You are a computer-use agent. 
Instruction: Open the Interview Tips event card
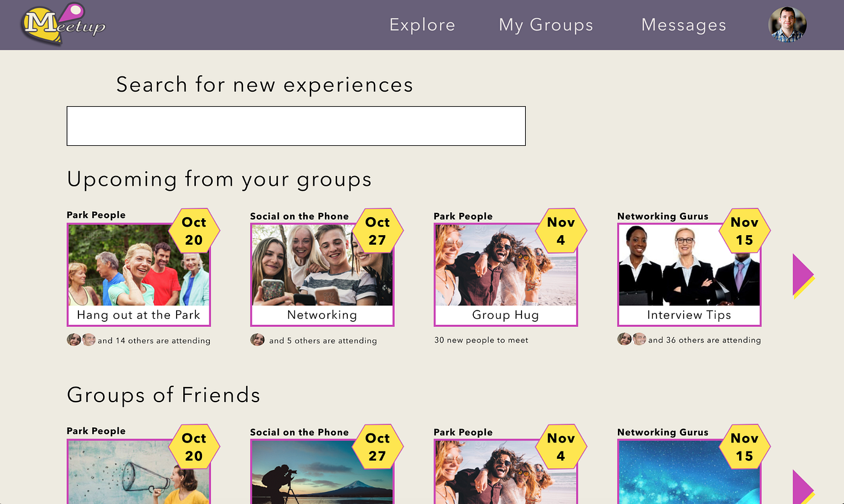tap(689, 275)
